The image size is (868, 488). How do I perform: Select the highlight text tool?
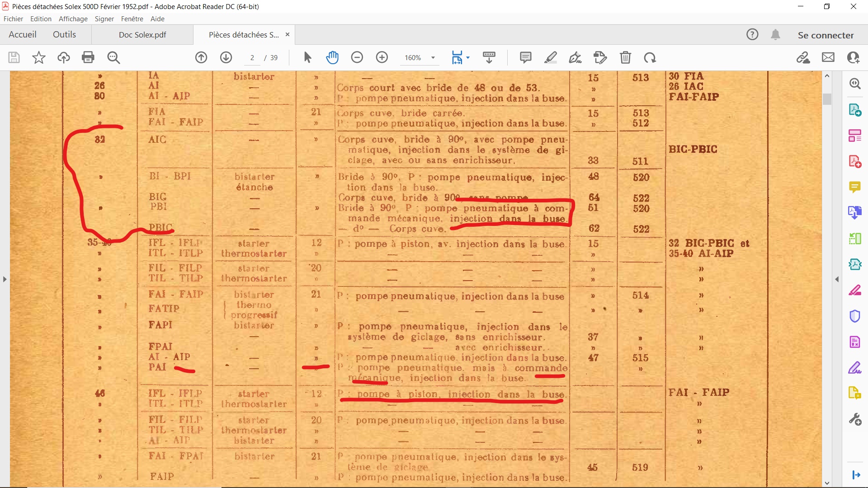550,57
